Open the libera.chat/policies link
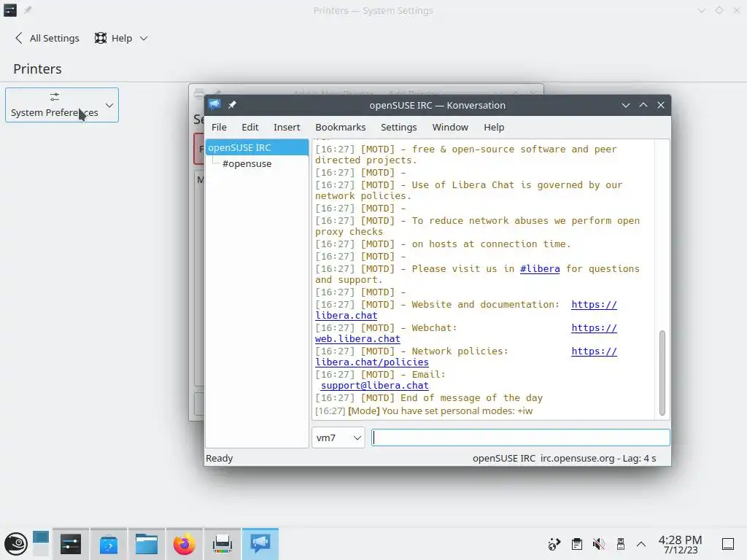The height and width of the screenshot is (560, 747). pos(372,362)
